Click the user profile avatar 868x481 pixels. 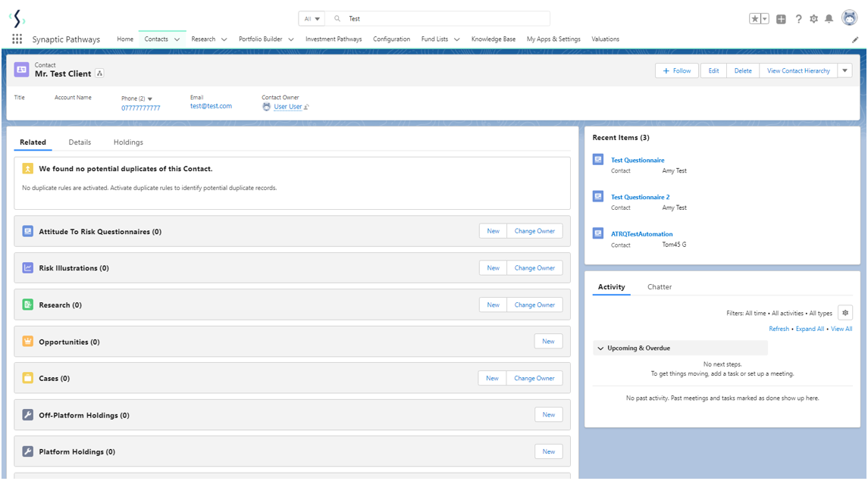point(849,18)
